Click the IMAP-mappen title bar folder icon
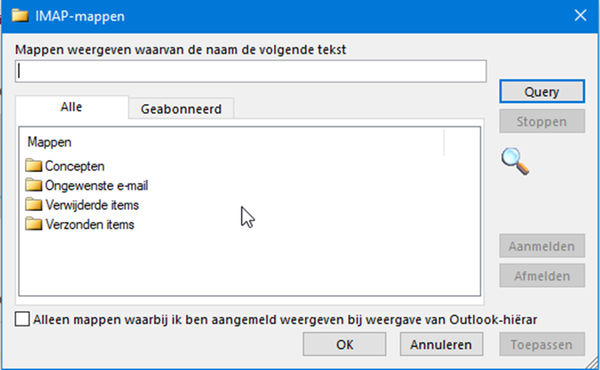The image size is (600, 370). pyautogui.click(x=20, y=16)
